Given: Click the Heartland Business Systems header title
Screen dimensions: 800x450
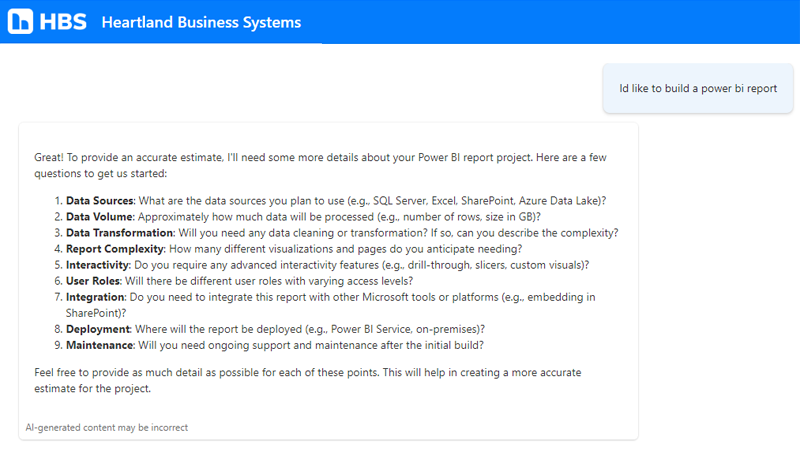Looking at the screenshot, I should point(201,22).
